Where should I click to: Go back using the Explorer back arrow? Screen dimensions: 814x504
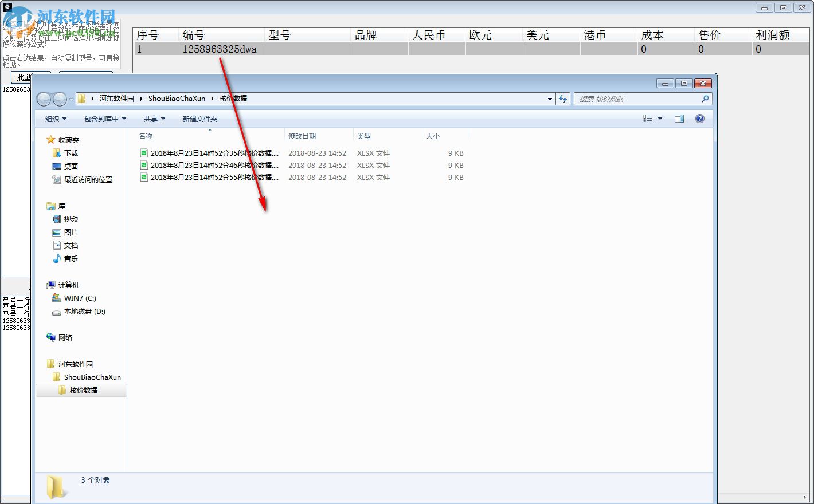click(44, 99)
